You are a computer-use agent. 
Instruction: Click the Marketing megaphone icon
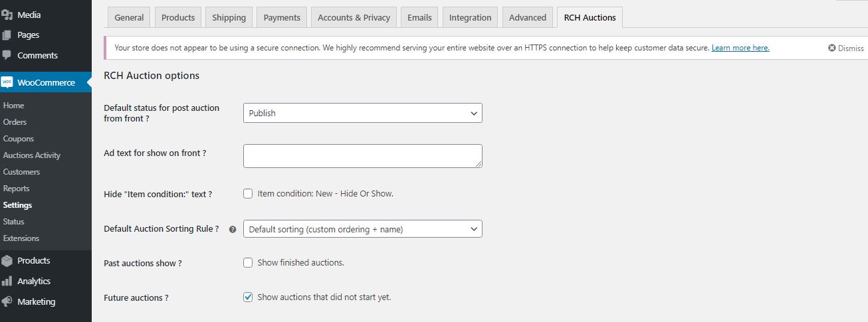pyautogui.click(x=7, y=301)
